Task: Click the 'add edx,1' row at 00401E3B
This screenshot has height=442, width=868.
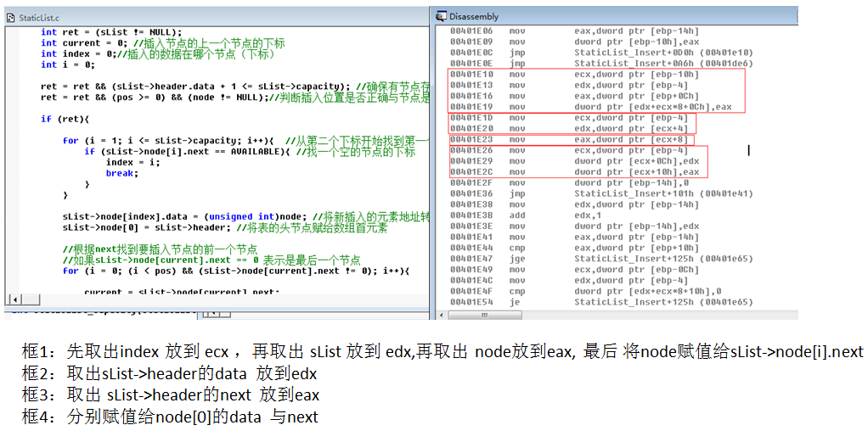Action: pos(525,215)
